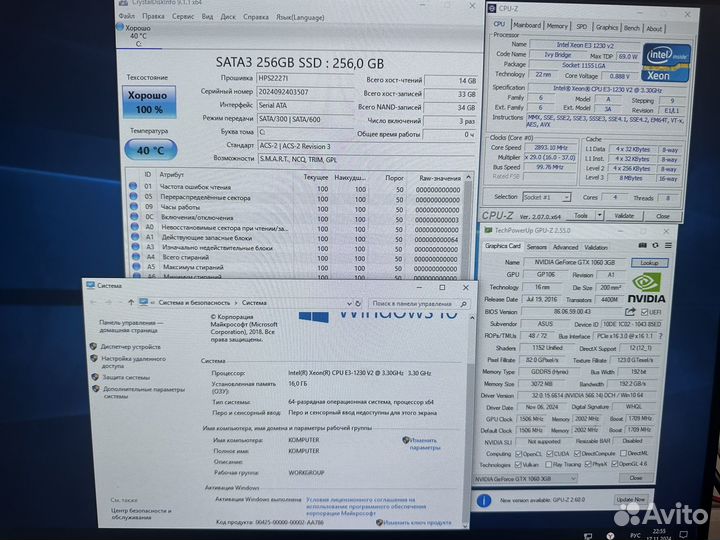The image size is (720, 540).
Task: Click the blue info icon beside GPU-Z update notice
Action: (484, 501)
